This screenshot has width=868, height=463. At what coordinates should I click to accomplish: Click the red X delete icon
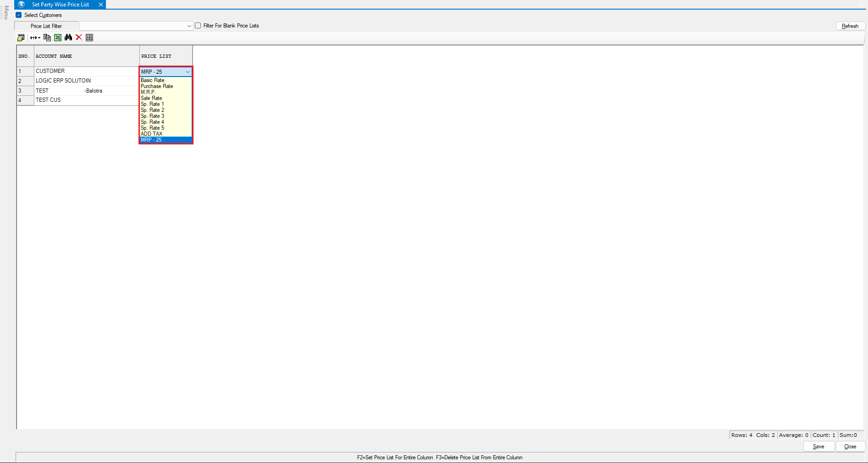coord(79,38)
